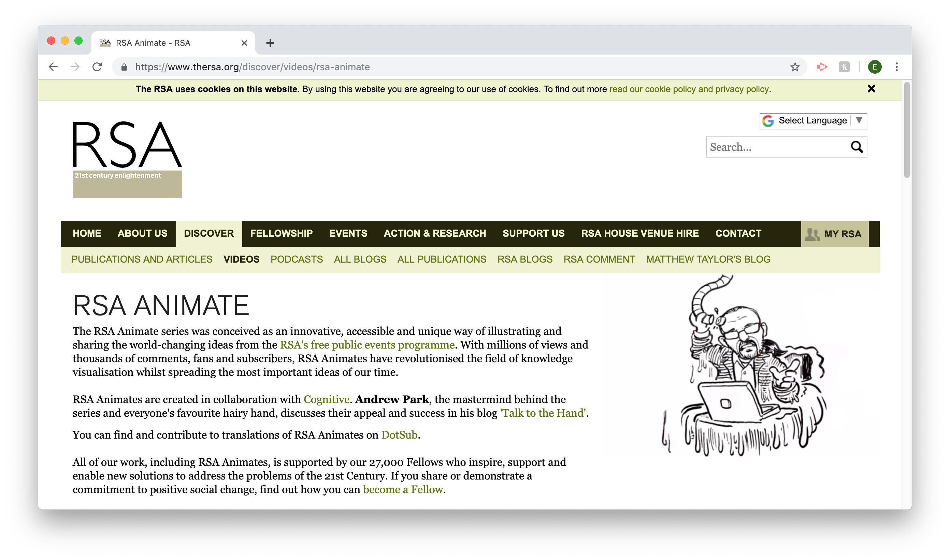Click the MY RSA people icon
The width and height of the screenshot is (950, 560).
pos(812,234)
